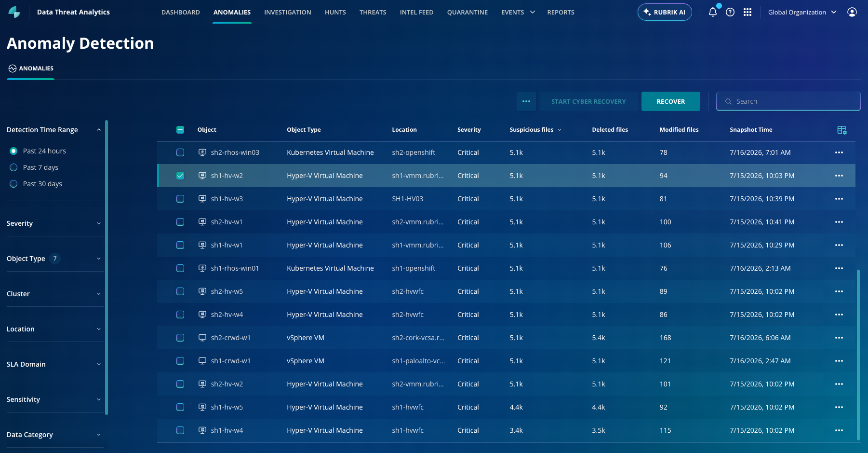Uncheck the sh1-hv-w2 row checkbox

[x=180, y=176]
